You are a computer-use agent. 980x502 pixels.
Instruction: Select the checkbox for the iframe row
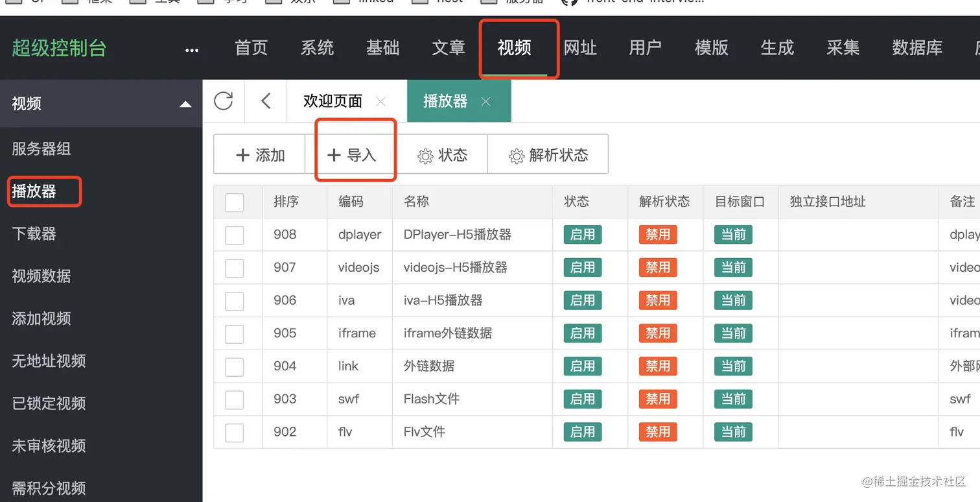tap(234, 334)
